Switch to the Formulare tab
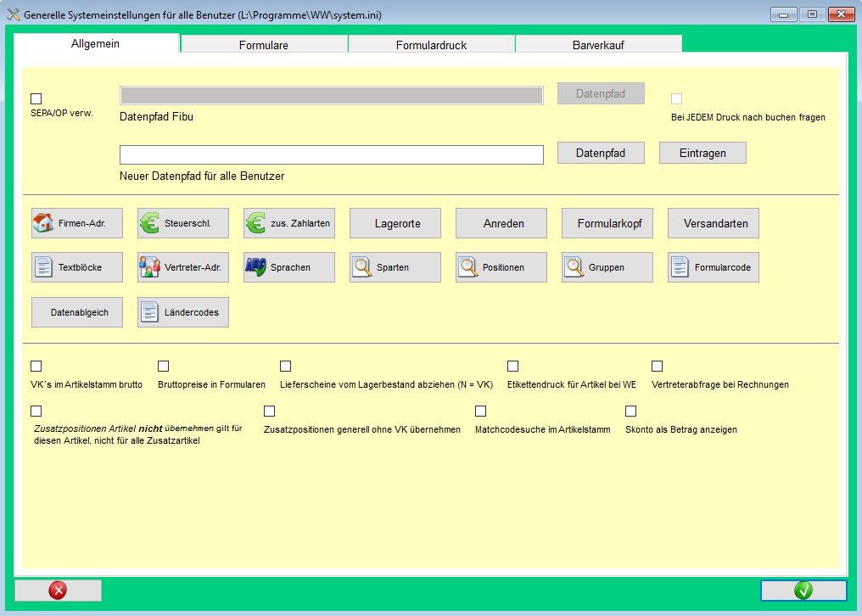Image resolution: width=862 pixels, height=616 pixels. (264, 45)
